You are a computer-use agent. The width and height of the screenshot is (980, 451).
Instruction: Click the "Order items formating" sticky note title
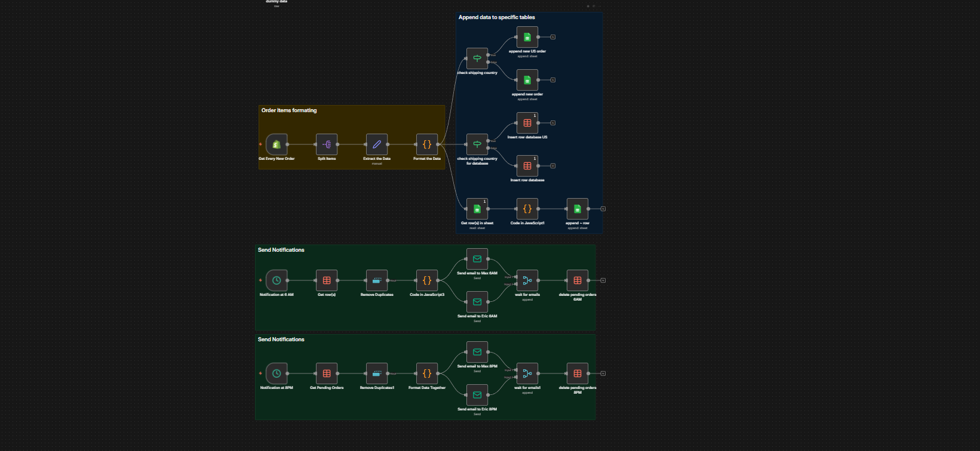[289, 110]
